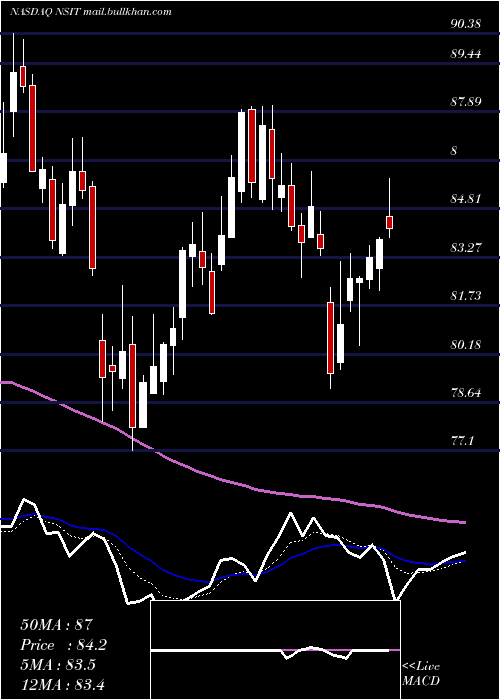The height and width of the screenshot is (700, 500).
Task: Click the 50MA : 87 readout
Action: [57, 625]
